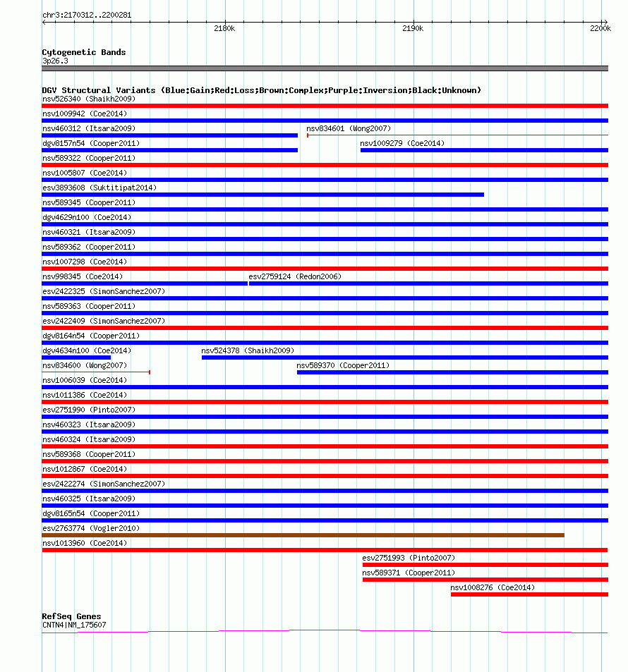Click nsv834600 (Wong2007) label
The height and width of the screenshot is (672, 628).
(85, 365)
